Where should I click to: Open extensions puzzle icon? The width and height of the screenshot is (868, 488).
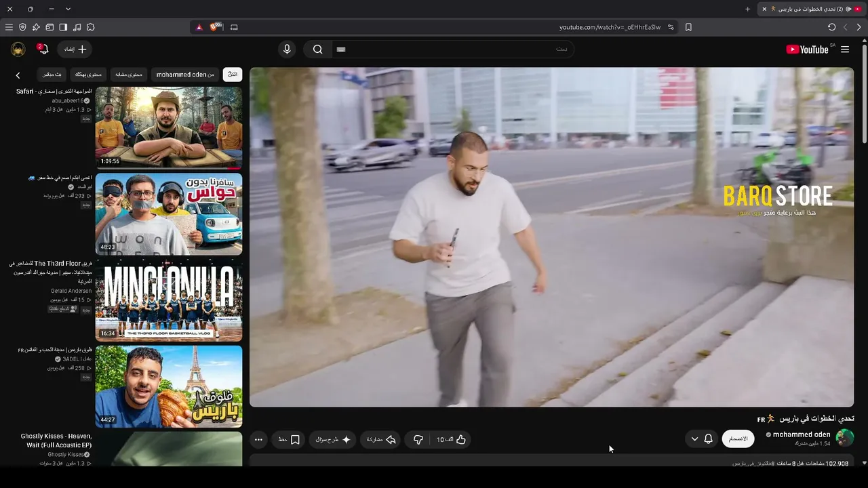90,27
